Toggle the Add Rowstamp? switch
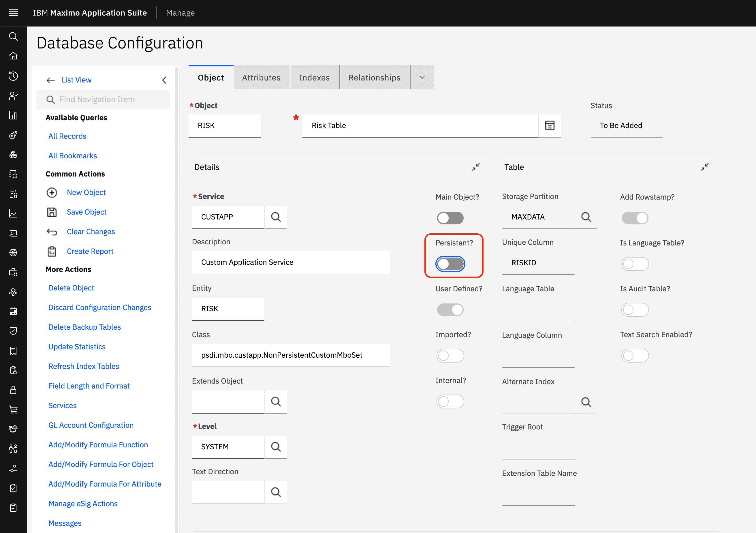Screen dimensions: 756x533 (x=635, y=218)
